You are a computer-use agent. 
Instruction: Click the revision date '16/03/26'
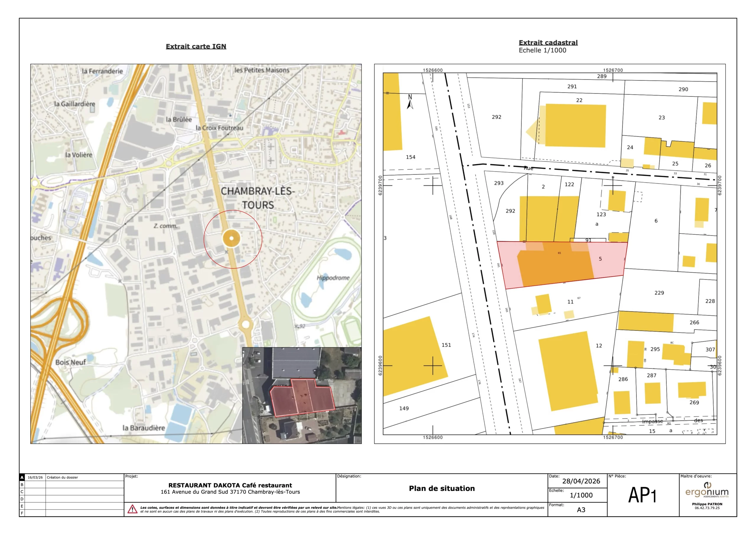point(35,478)
